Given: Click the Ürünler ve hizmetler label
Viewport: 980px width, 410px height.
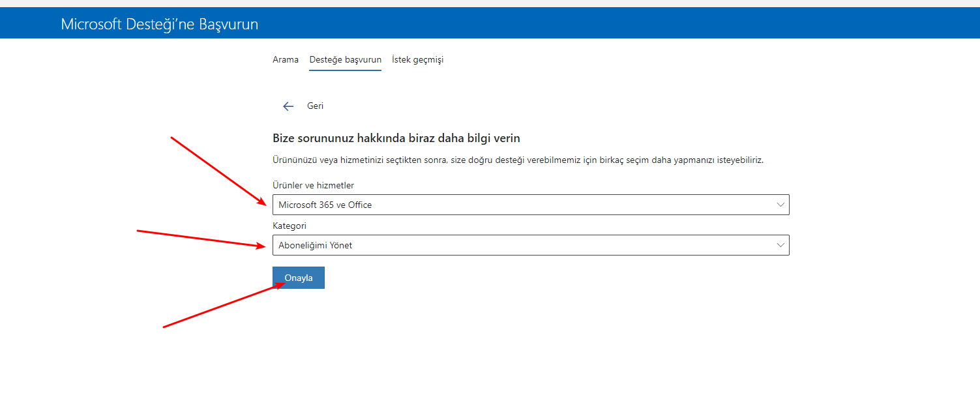Looking at the screenshot, I should [313, 186].
